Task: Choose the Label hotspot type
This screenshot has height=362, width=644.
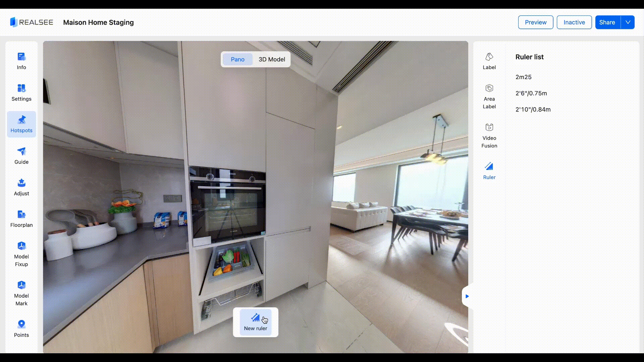Action: tap(489, 61)
